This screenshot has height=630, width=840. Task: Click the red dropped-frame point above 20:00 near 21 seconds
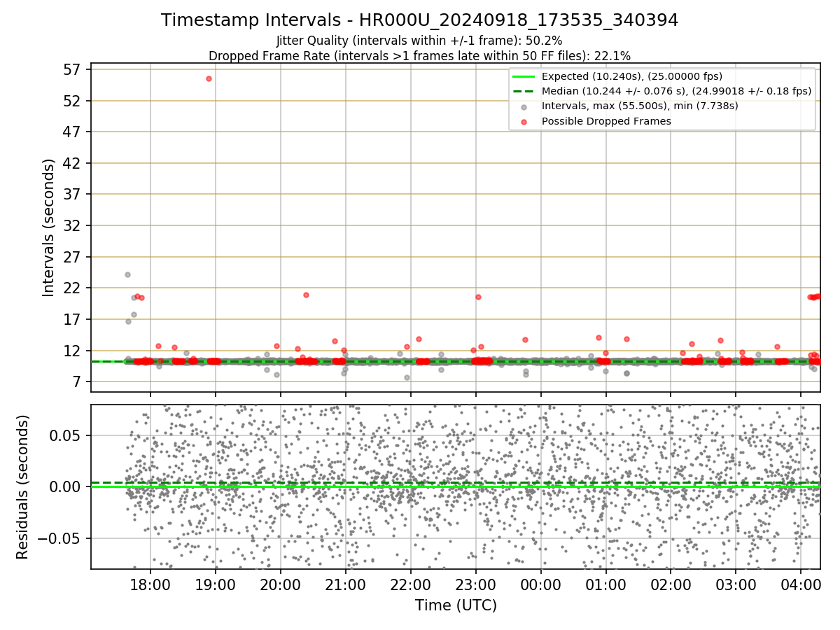point(306,295)
